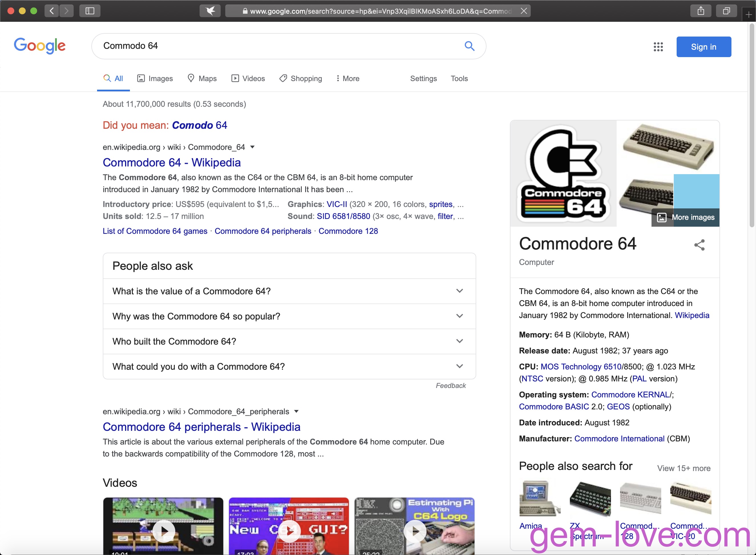Click the NTSC link
756x555 pixels.
point(532,379)
